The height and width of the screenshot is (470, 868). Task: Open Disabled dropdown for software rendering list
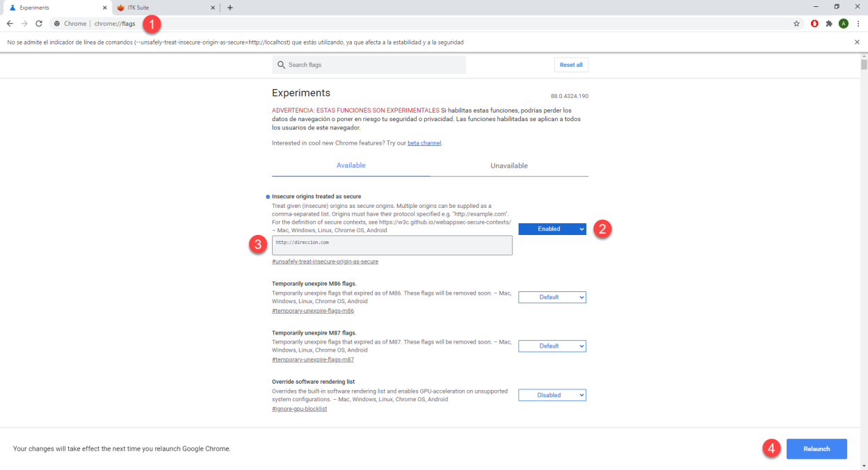552,395
